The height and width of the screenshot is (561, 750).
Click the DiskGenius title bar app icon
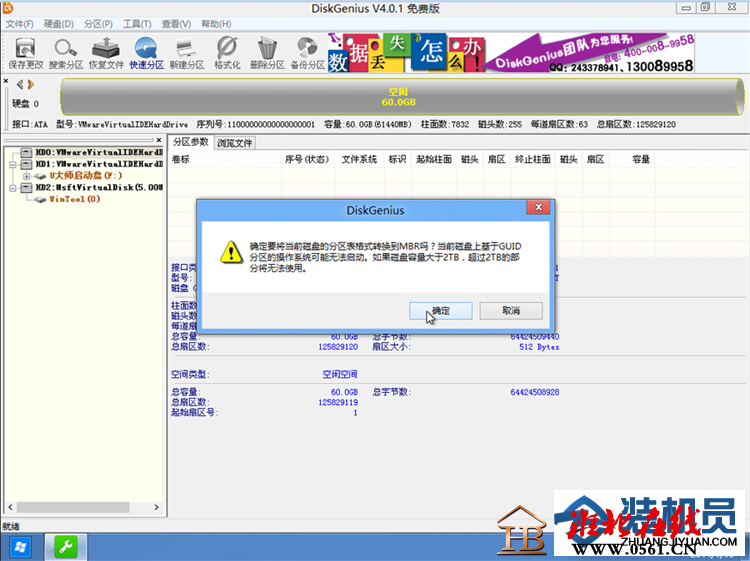[x=8, y=8]
